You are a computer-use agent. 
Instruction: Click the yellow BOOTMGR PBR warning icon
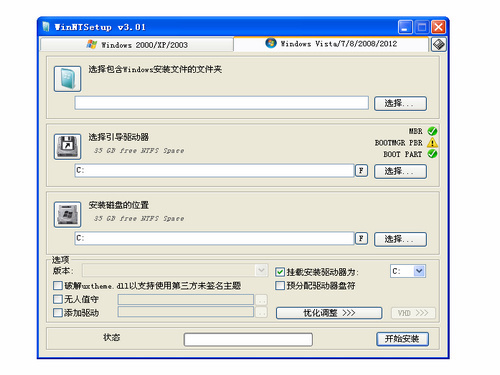(x=432, y=143)
